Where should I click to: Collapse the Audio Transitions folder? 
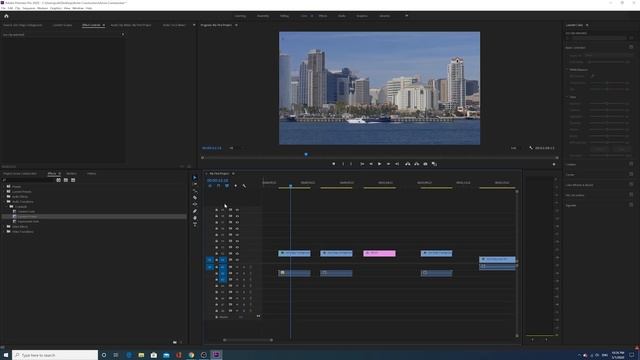pos(4,202)
